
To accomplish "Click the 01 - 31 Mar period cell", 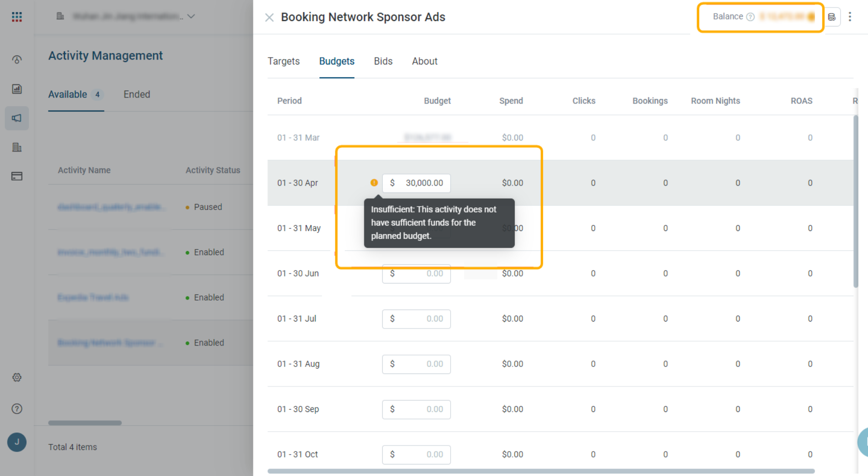I will tap(298, 138).
